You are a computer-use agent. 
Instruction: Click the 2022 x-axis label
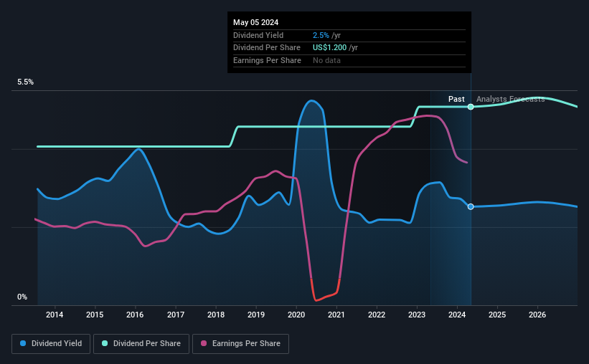377,315
